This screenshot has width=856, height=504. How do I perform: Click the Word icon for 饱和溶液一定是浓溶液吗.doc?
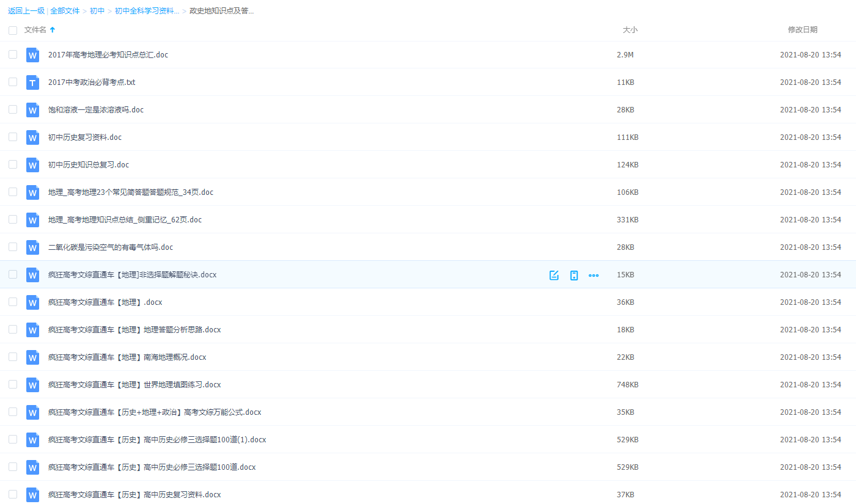point(32,110)
